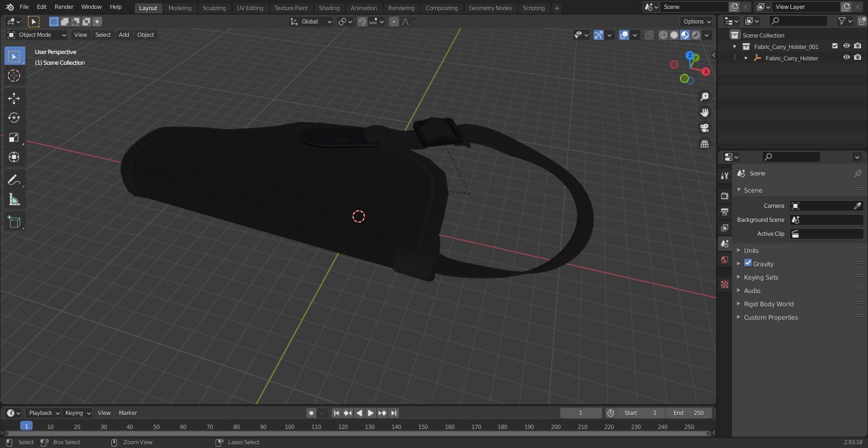Play animation forward
This screenshot has width=868, height=448.
pos(370,413)
